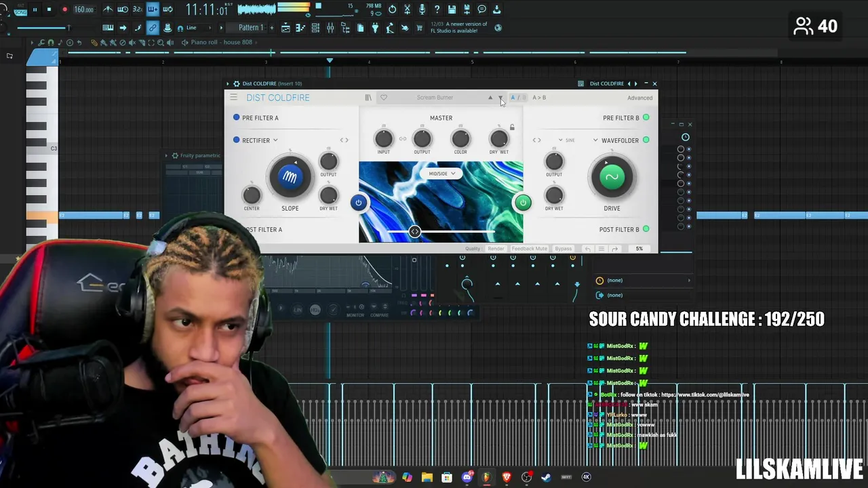Click the render/export download icon
The image size is (868, 488).
(x=496, y=9)
